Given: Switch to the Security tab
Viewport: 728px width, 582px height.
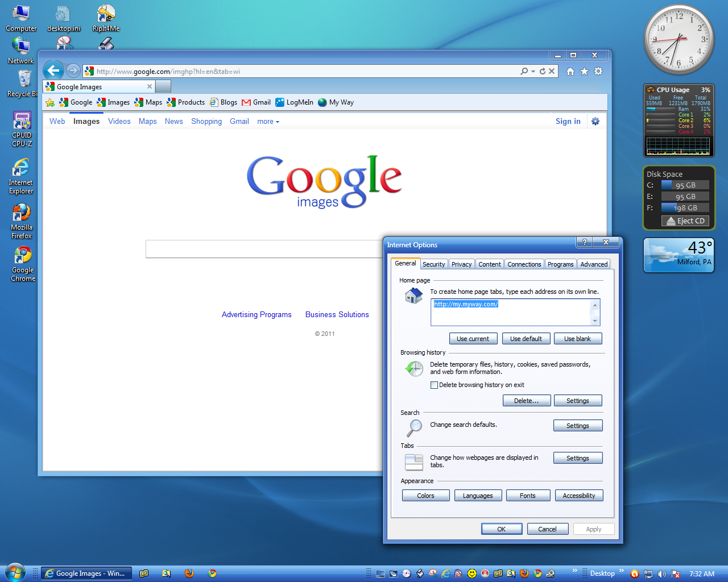Looking at the screenshot, I should [x=434, y=264].
